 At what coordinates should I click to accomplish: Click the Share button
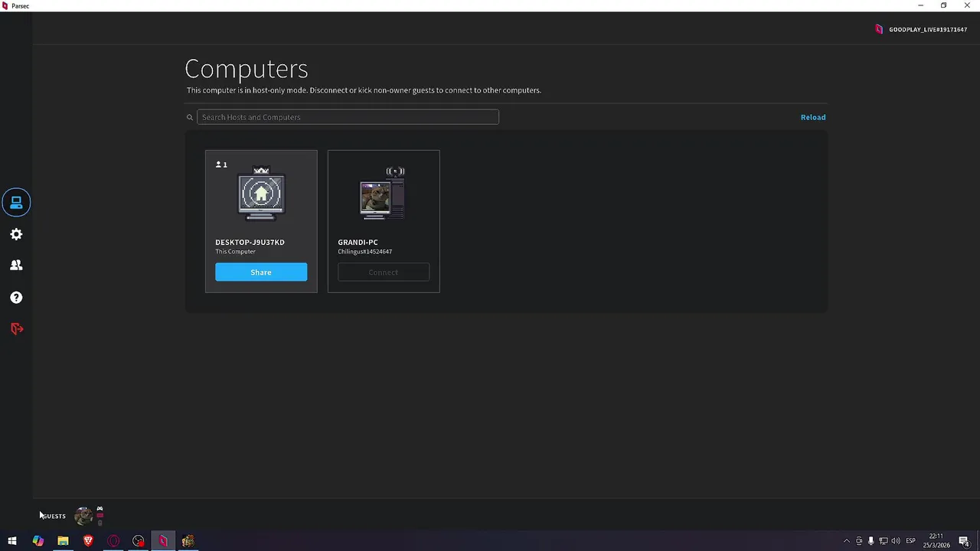click(261, 272)
